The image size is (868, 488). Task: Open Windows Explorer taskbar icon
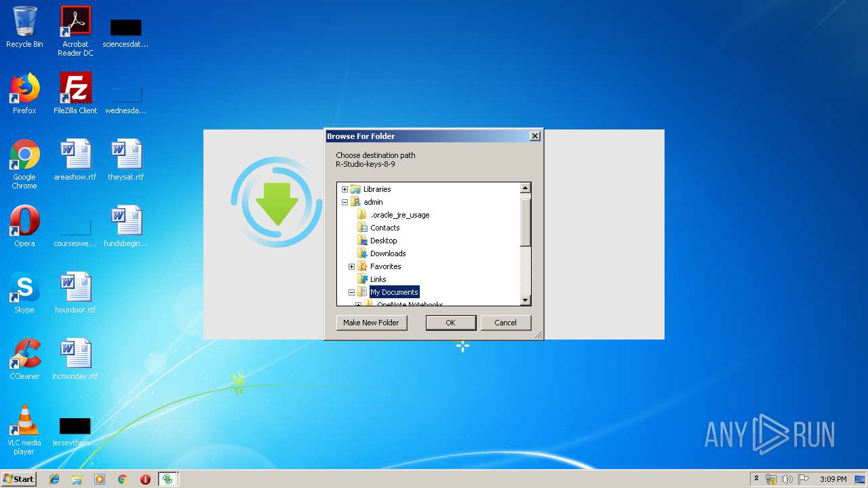click(77, 479)
